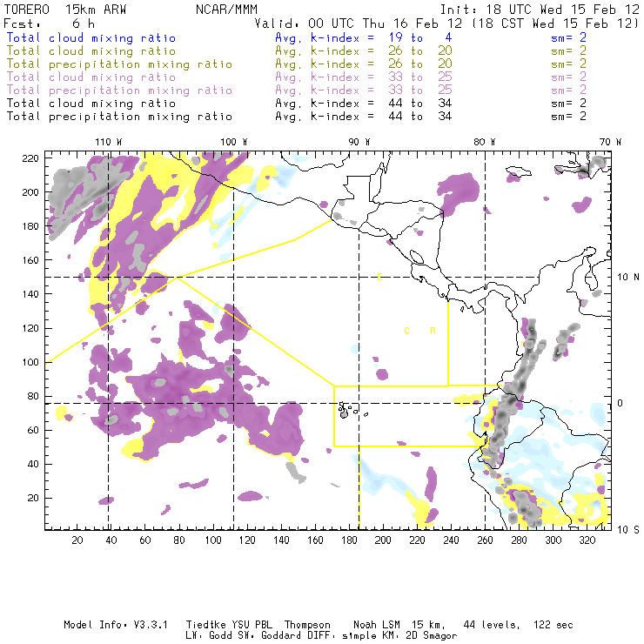The height and width of the screenshot is (644, 644).
Task: Click the blue "Avg. k-index = 19 to 4" text
Action: click(x=364, y=37)
